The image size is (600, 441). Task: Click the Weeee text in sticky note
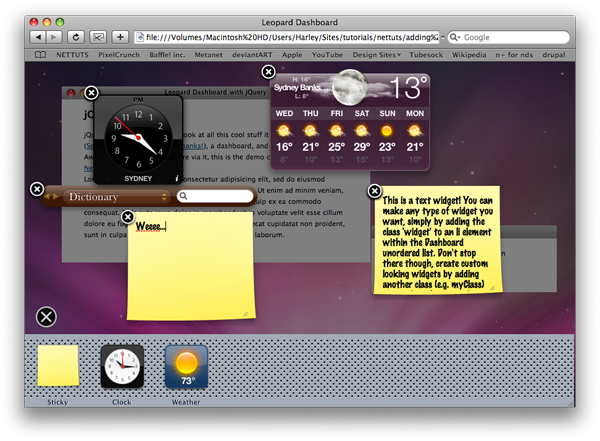click(150, 226)
